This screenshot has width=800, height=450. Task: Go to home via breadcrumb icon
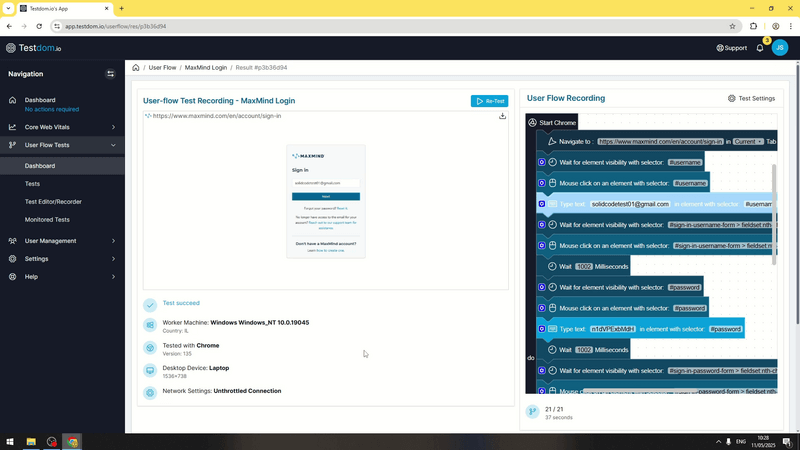pyautogui.click(x=136, y=67)
